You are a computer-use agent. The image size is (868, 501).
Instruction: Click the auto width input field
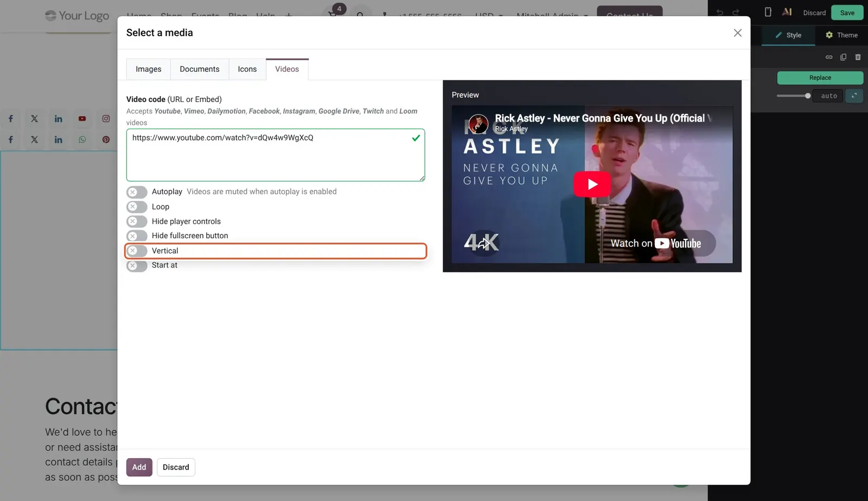(x=828, y=96)
